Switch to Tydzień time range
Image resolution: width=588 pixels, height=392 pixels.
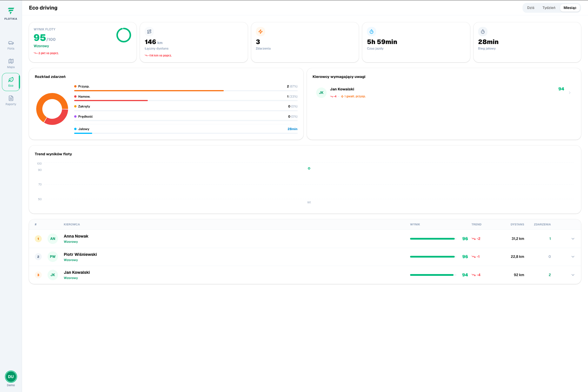click(x=549, y=8)
